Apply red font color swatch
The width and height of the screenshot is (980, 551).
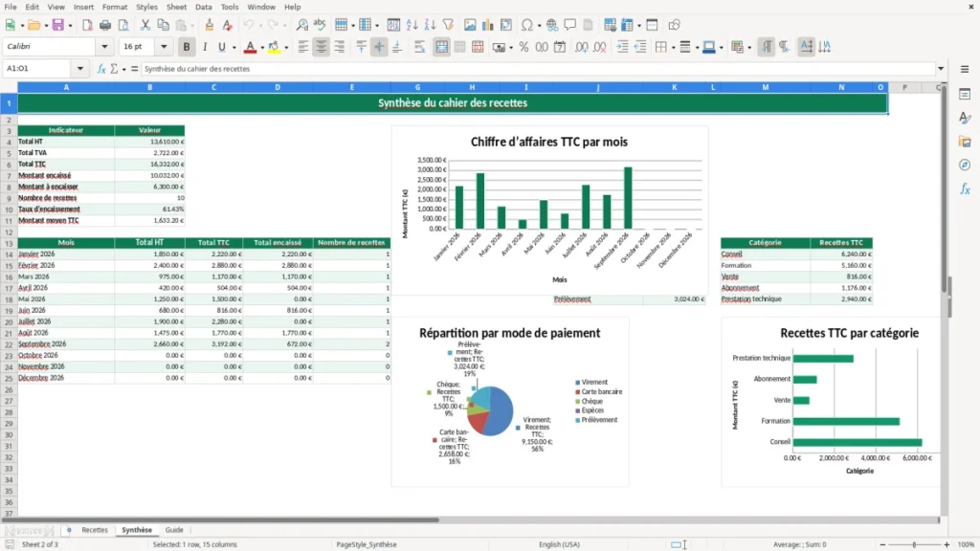click(x=250, y=48)
